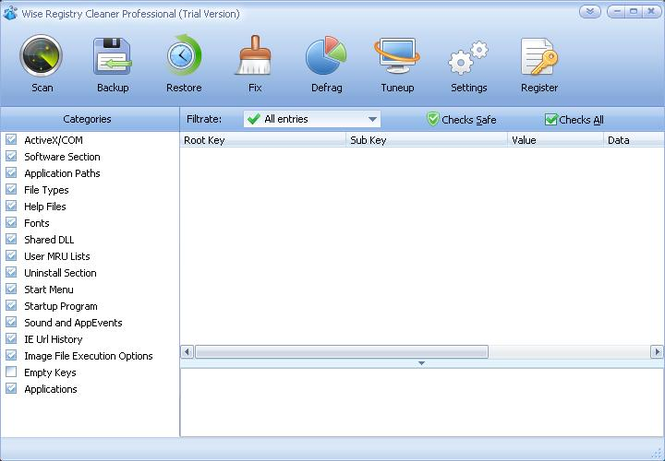Minimize the Wise Registry Cleaner window

(616, 11)
